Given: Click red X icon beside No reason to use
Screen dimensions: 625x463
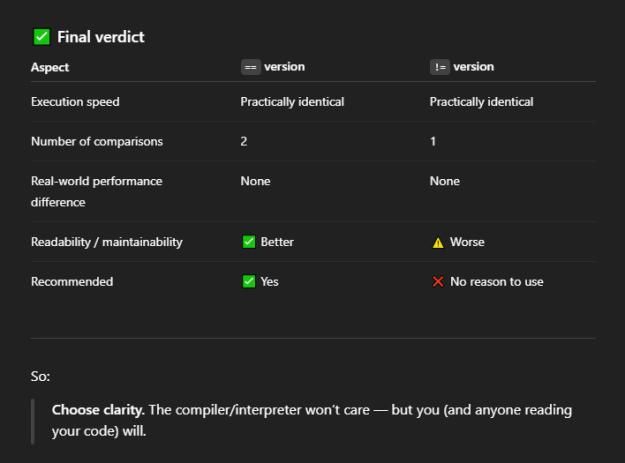Looking at the screenshot, I should click(438, 282).
